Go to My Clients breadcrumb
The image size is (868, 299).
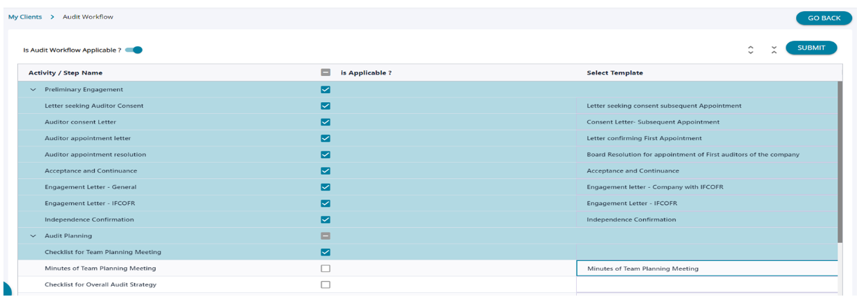25,17
